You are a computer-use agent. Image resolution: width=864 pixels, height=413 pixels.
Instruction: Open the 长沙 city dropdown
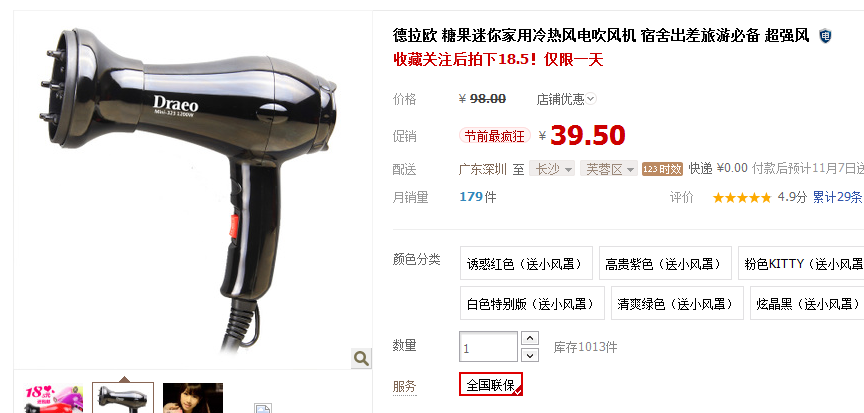(x=552, y=169)
